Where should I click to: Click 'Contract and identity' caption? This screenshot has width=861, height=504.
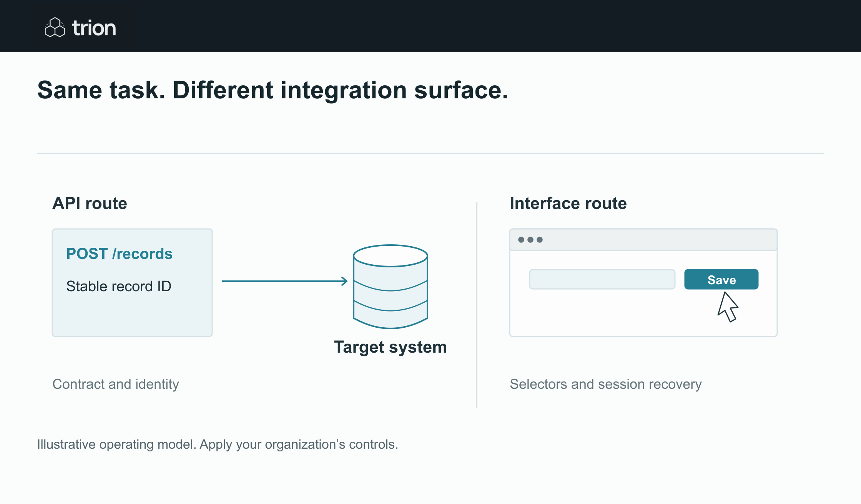(116, 384)
